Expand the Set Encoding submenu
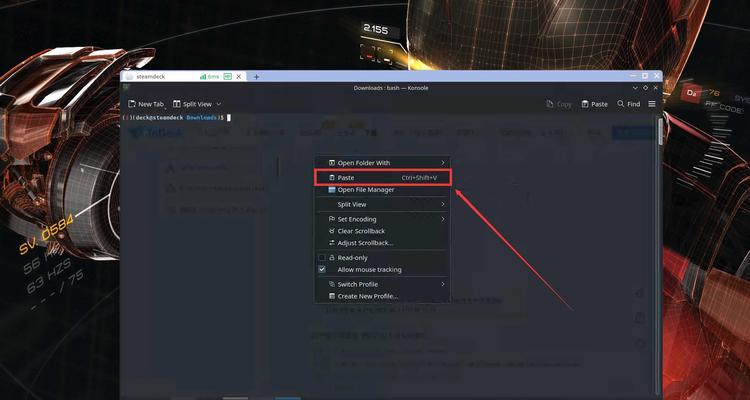Viewport: 750px width, 400px height. tap(382, 219)
